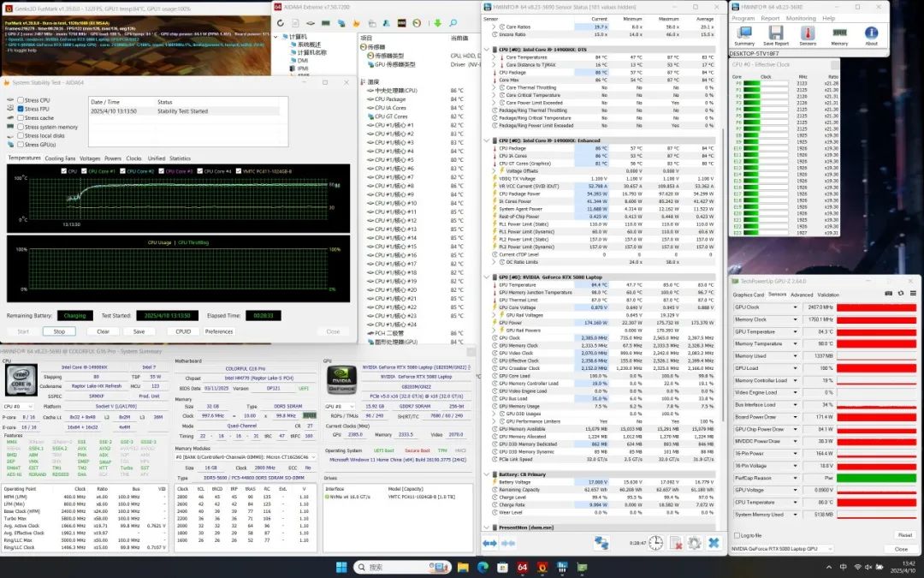
Task: Collapse the CPU [#0] DTS sensor group in HWiNFO
Action: 487,50
